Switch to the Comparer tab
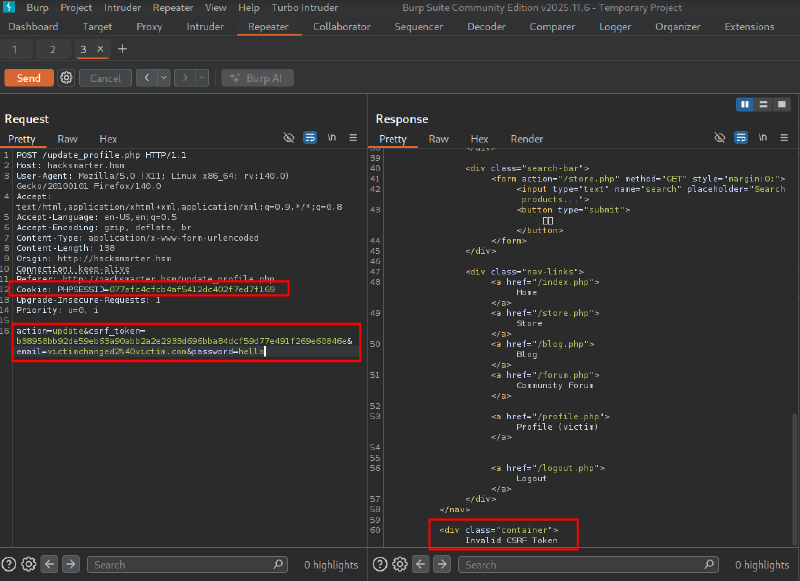 tap(552, 27)
